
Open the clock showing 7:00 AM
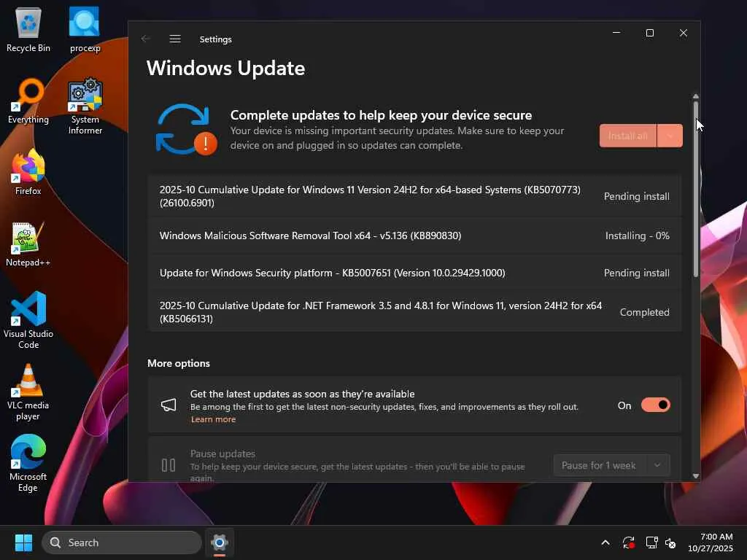[x=711, y=542]
